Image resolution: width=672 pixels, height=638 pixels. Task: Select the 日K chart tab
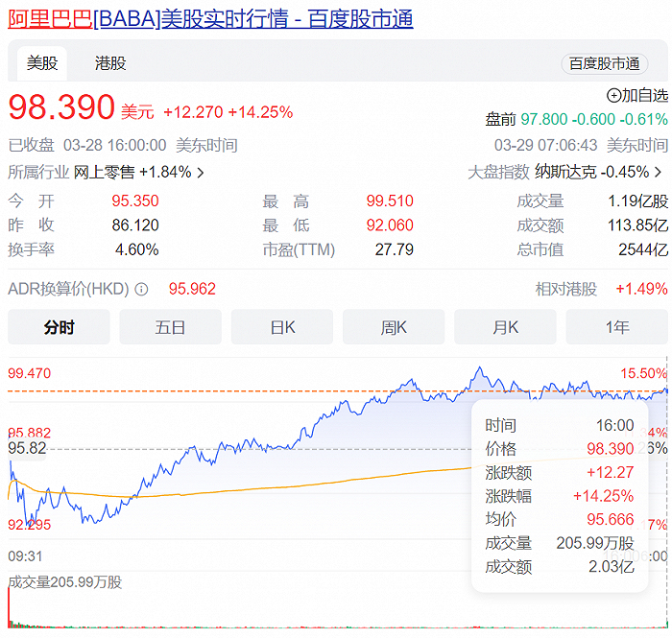tap(282, 327)
